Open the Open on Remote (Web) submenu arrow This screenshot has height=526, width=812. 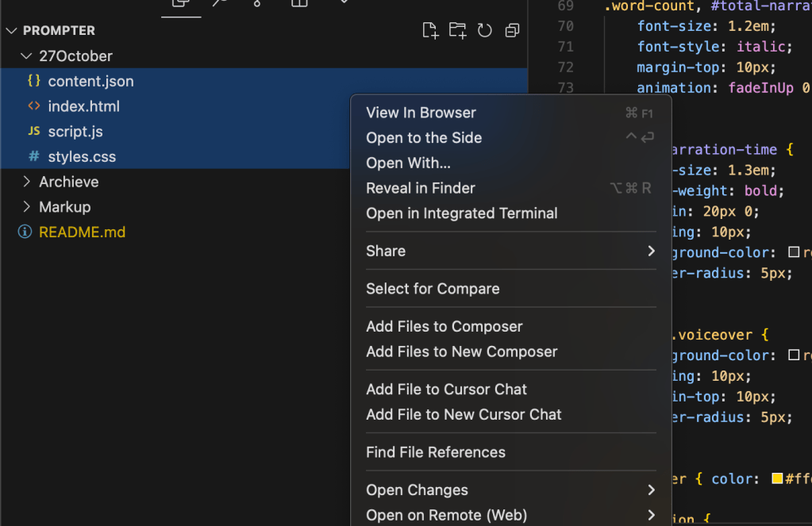pos(651,515)
